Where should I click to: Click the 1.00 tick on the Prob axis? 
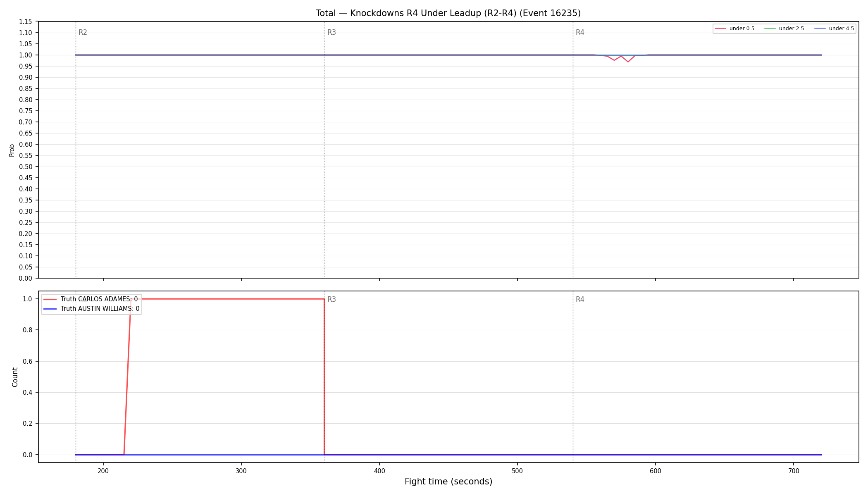[x=26, y=55]
